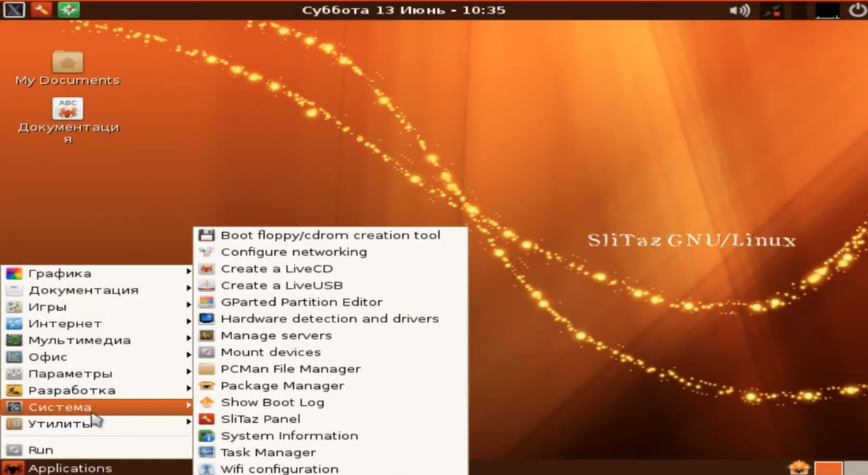Image resolution: width=868 pixels, height=475 pixels.
Task: Switch to the gray second workspace
Action: [x=856, y=468]
